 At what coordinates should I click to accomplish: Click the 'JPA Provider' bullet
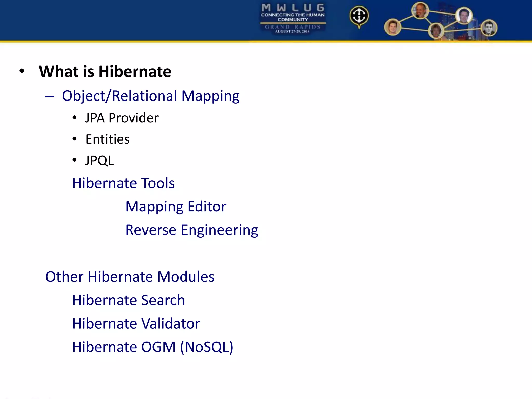pyautogui.click(x=122, y=118)
